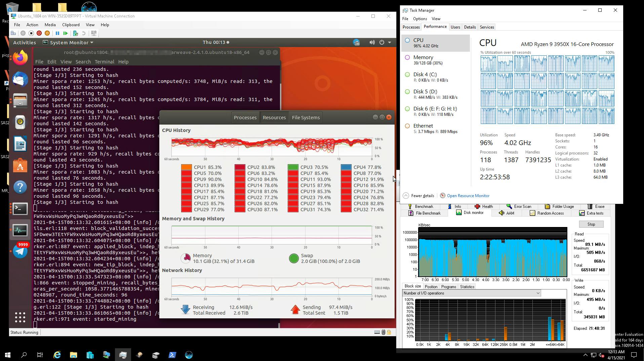Click the green Swap color button

click(294, 258)
